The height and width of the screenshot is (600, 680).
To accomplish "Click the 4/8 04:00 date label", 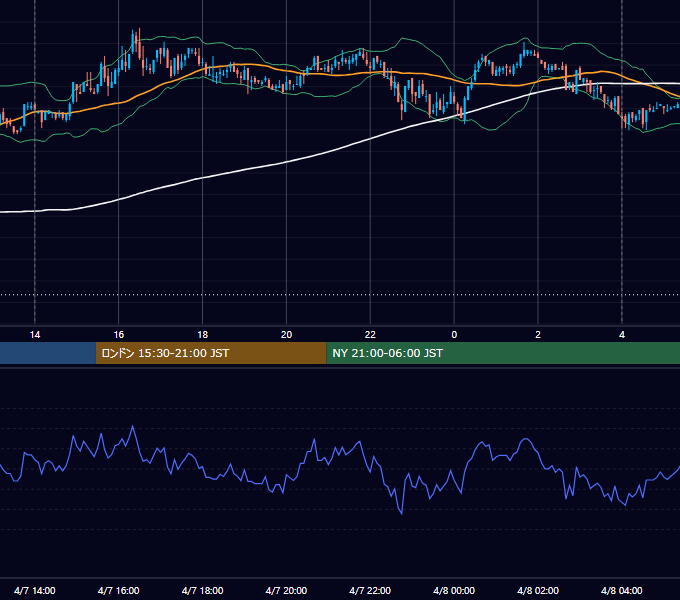I will [x=622, y=591].
